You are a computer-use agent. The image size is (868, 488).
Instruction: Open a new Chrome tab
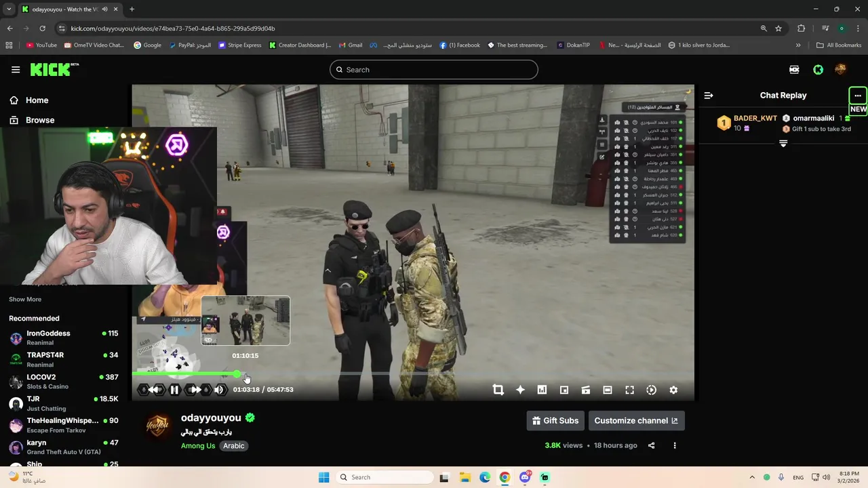[x=132, y=9]
